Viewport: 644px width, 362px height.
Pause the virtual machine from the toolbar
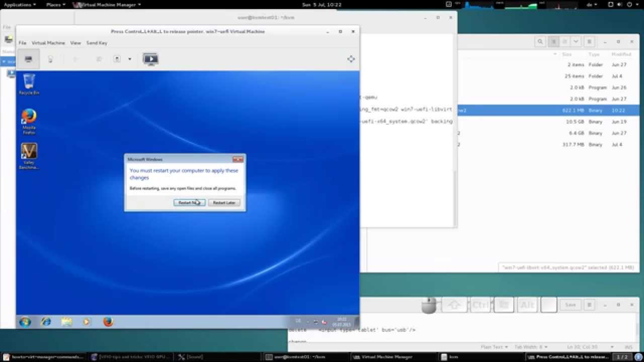[x=99, y=59]
